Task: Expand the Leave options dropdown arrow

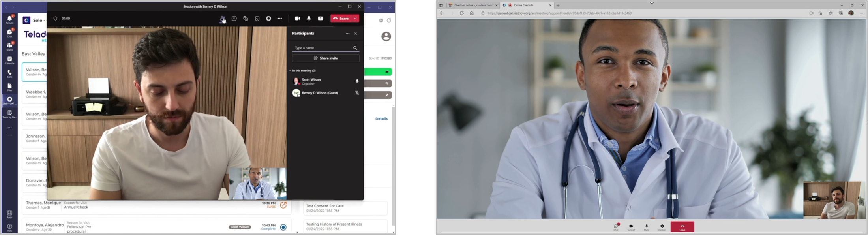Action: (355, 19)
